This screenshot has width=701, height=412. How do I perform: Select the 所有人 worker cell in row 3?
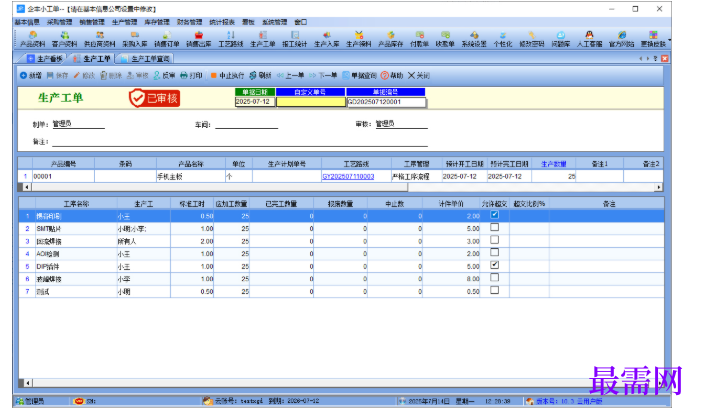[x=144, y=241]
